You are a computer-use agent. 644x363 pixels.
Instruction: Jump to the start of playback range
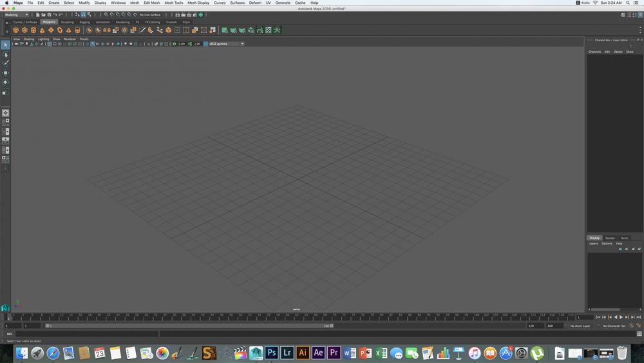pos(598,317)
